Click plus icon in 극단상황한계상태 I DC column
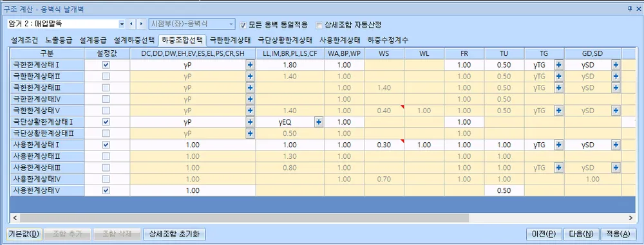 (x=250, y=122)
